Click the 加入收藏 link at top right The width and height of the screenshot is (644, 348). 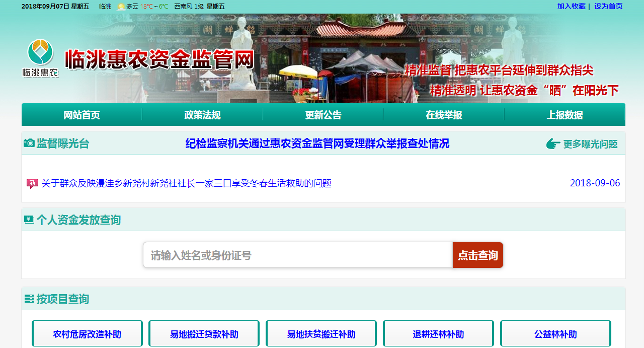coord(571,7)
